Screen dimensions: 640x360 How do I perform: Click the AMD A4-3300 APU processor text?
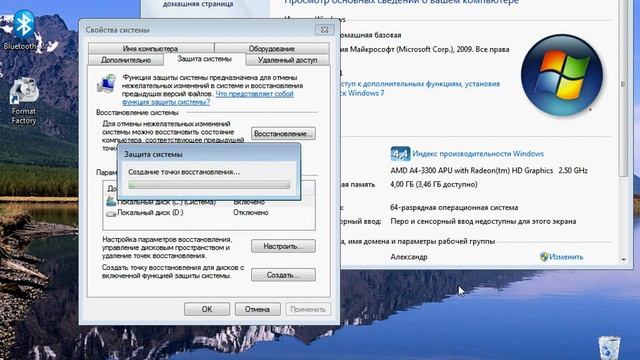(489, 170)
